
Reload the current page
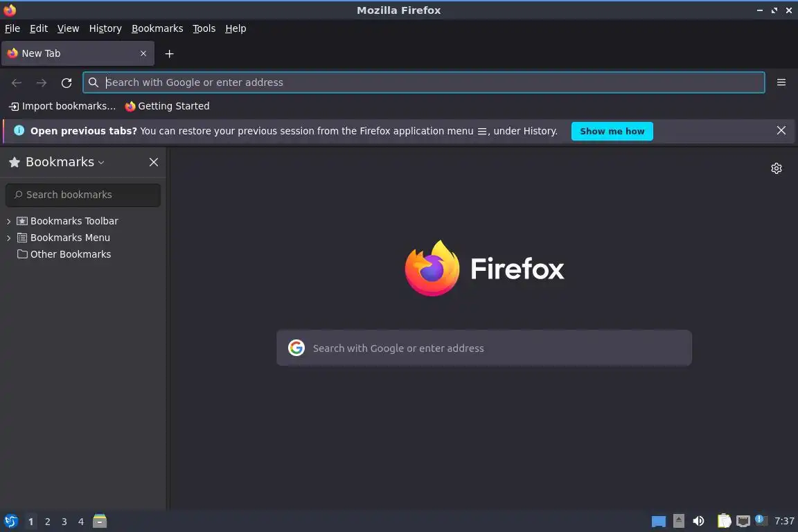[x=66, y=82]
